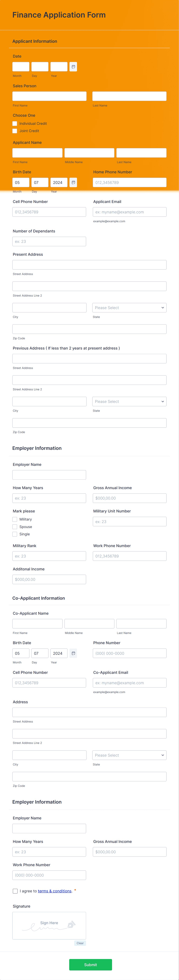The image size is (179, 980).
Task: Click the Present Address City field
Action: pos(49,308)
